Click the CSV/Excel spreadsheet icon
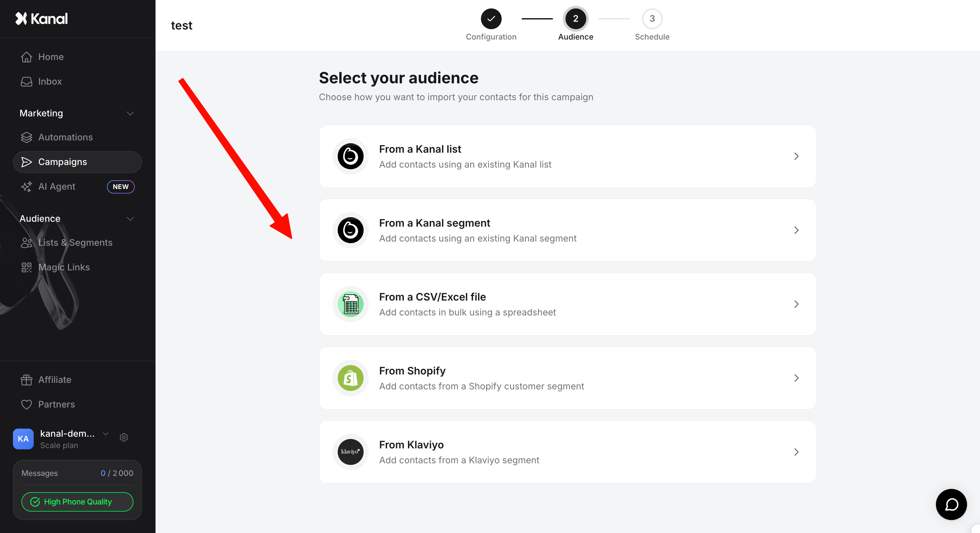The width and height of the screenshot is (980, 533). tap(350, 304)
